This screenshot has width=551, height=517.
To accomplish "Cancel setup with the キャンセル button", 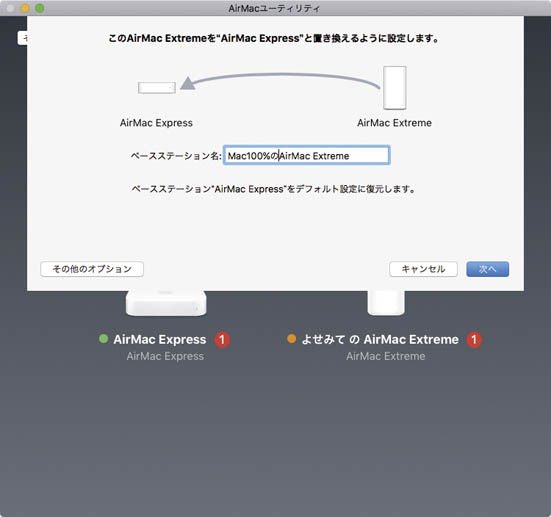I will coord(423,269).
